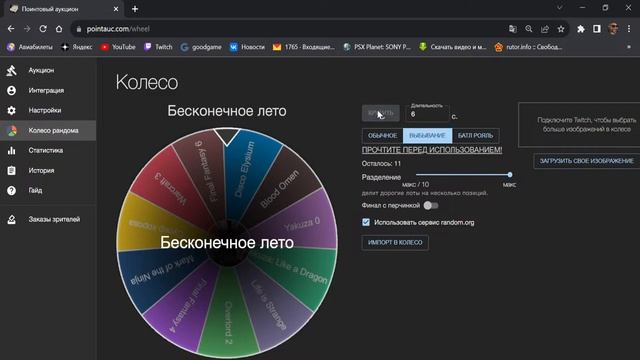Open the Новости VK bookmark
640x360 pixels.
(247, 47)
